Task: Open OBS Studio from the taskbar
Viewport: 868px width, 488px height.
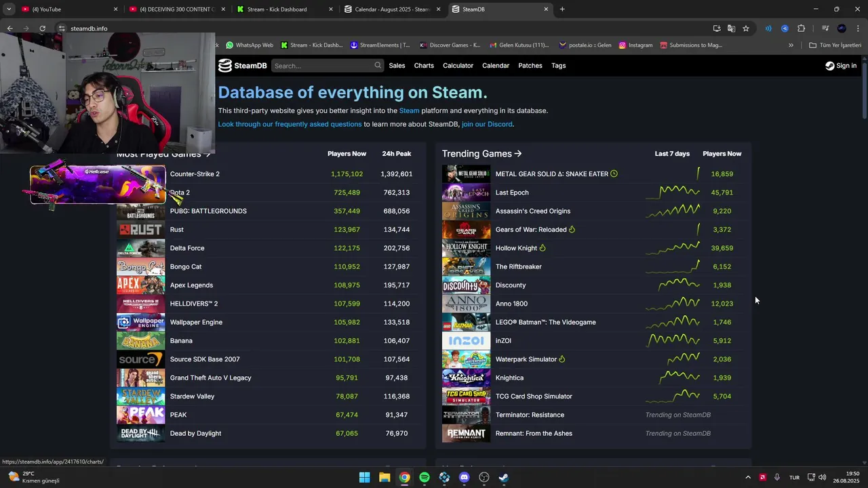Action: tap(484, 477)
